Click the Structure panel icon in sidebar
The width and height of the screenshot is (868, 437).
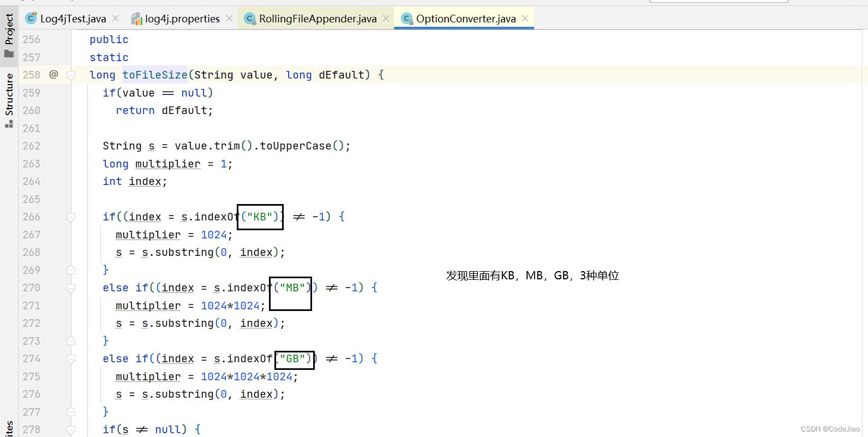click(x=9, y=124)
